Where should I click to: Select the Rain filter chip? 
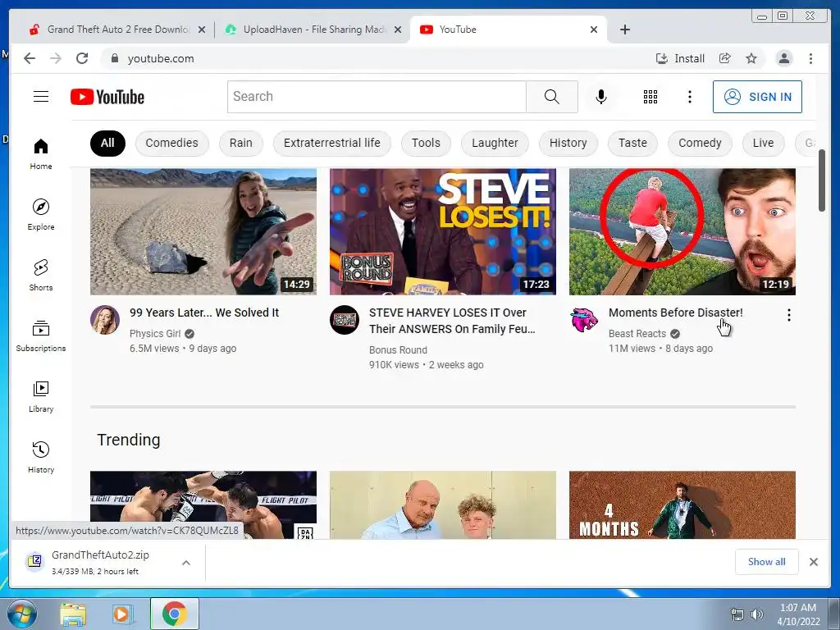(241, 143)
